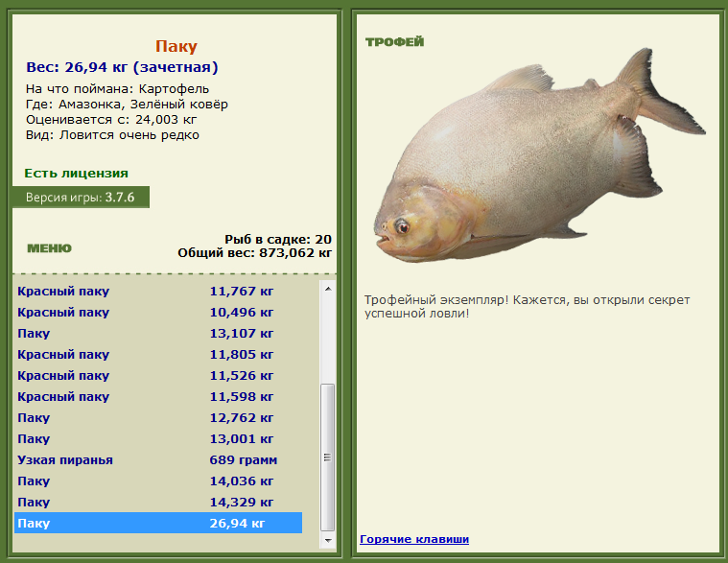Click the trophy Паку fish image
728x563 pixels.
pyautogui.click(x=539, y=155)
